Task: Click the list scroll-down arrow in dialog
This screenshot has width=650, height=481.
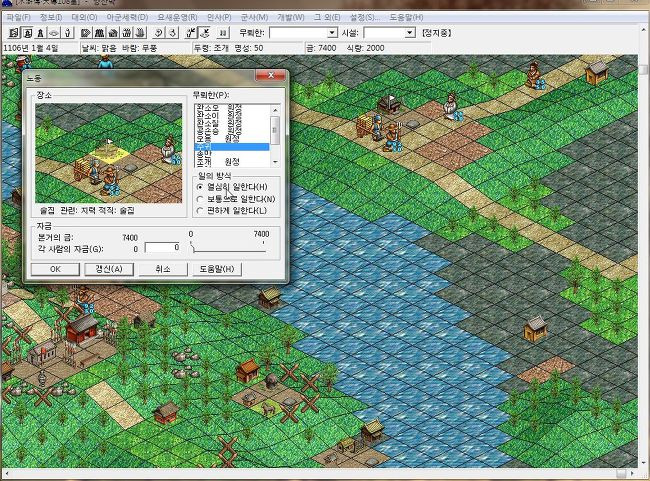Action: [x=274, y=162]
